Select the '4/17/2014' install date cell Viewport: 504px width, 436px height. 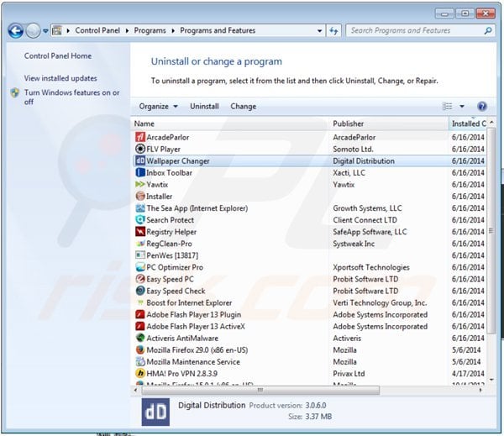468,374
